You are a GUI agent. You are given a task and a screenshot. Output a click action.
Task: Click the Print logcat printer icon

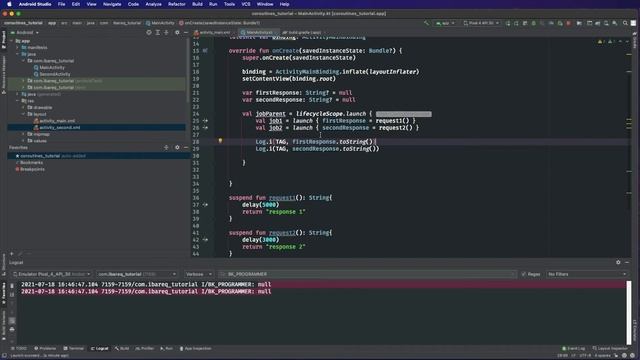coord(12,329)
